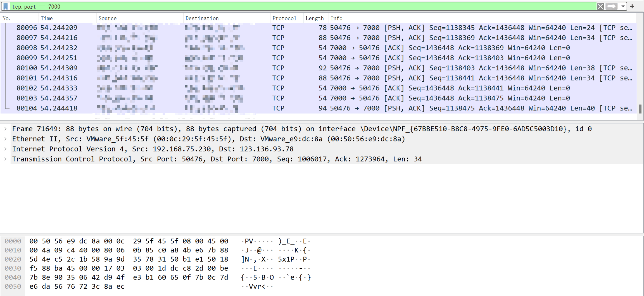Apply the display filter arrow button
Image resolution: width=644 pixels, height=296 pixels.
(611, 6)
